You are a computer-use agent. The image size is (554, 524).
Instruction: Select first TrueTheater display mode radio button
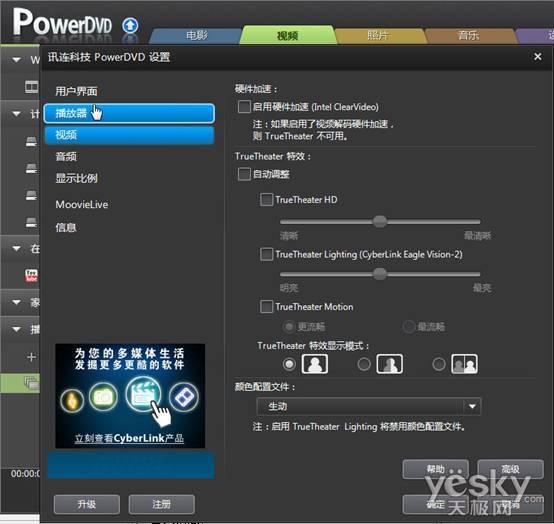click(x=289, y=364)
